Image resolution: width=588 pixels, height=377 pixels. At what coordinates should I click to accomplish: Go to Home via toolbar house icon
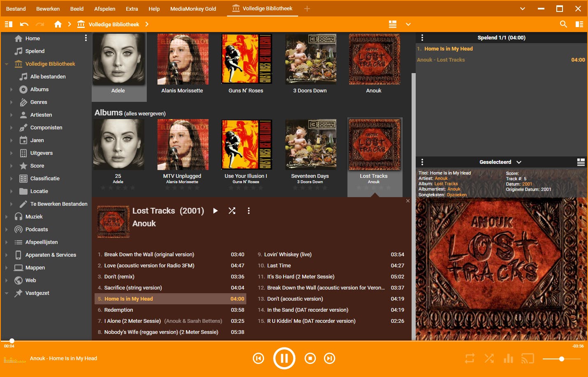click(58, 24)
